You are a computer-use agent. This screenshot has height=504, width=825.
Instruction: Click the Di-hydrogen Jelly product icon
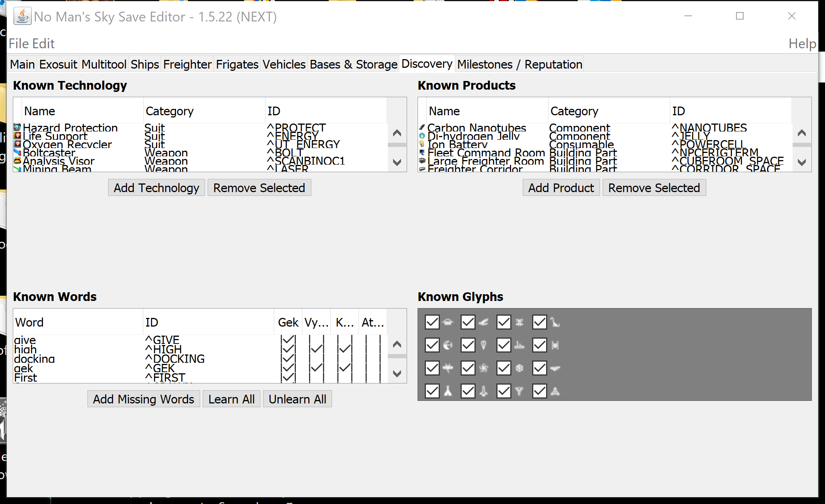422,136
